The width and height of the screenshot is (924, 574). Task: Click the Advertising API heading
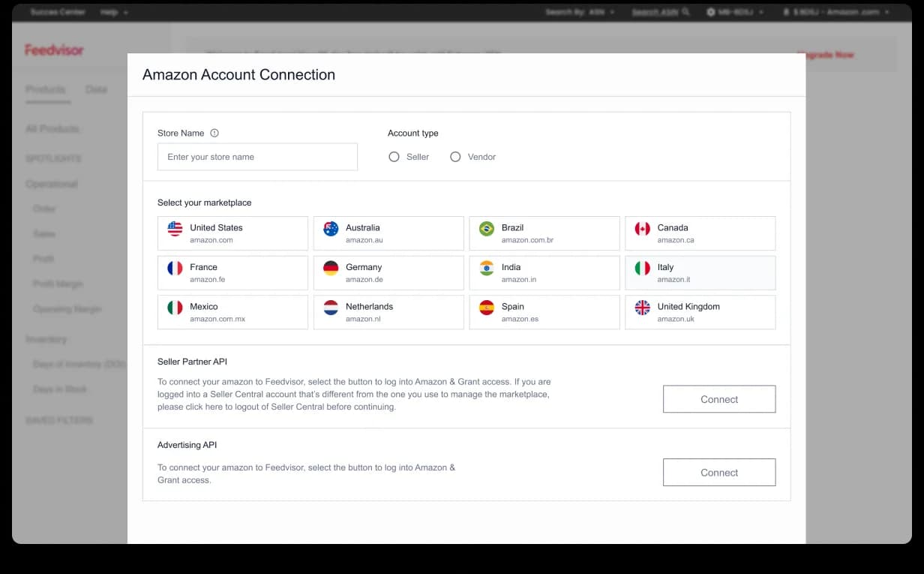[x=187, y=445]
